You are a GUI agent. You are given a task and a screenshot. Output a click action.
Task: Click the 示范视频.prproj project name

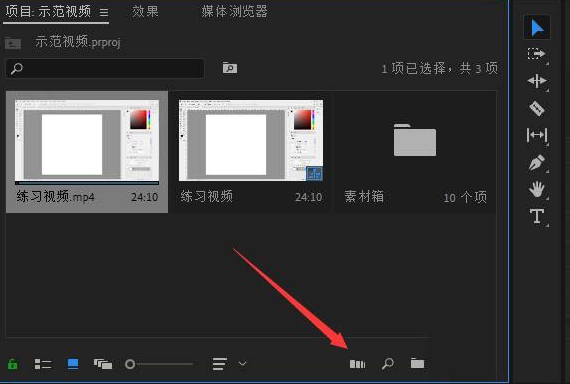click(x=78, y=43)
